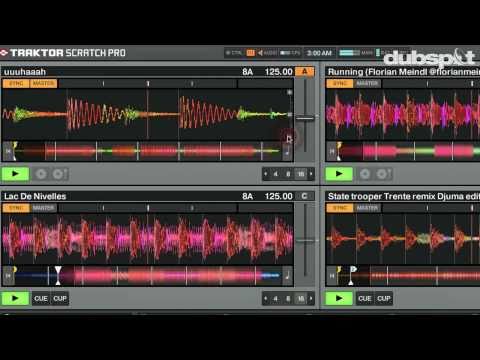This screenshot has width=480, height=360.
Task: Toggle SYNC on the Lac De Nivelles deck
Action: point(16,208)
